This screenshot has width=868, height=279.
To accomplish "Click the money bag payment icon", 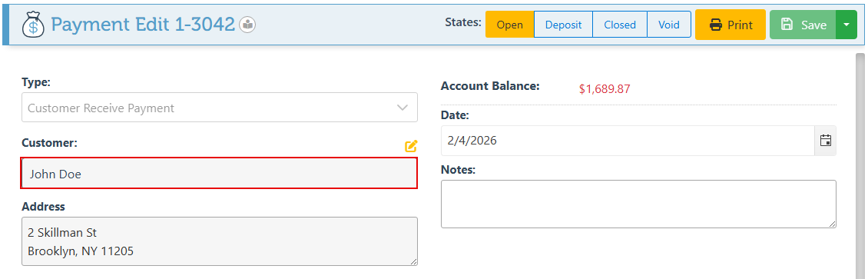I will 33,25.
